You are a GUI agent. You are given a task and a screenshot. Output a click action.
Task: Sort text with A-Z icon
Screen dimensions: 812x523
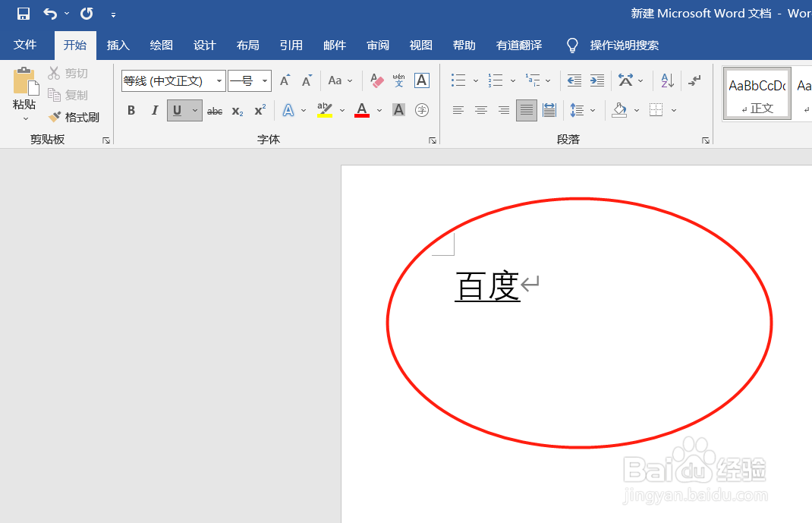(x=668, y=80)
